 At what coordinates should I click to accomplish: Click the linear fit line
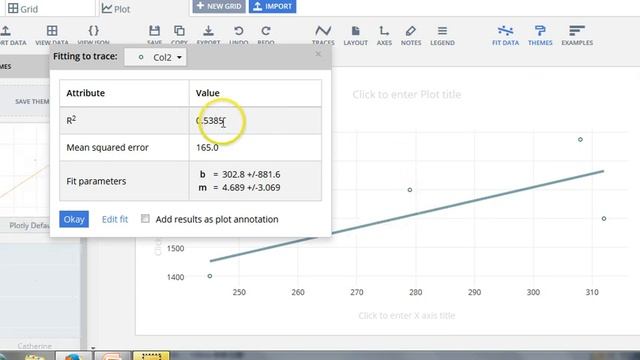click(407, 216)
